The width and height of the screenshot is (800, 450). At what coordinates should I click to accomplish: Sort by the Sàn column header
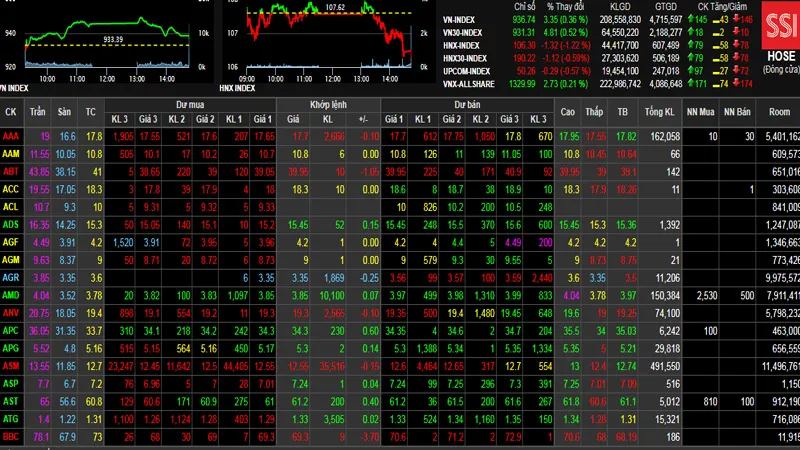pos(64,112)
